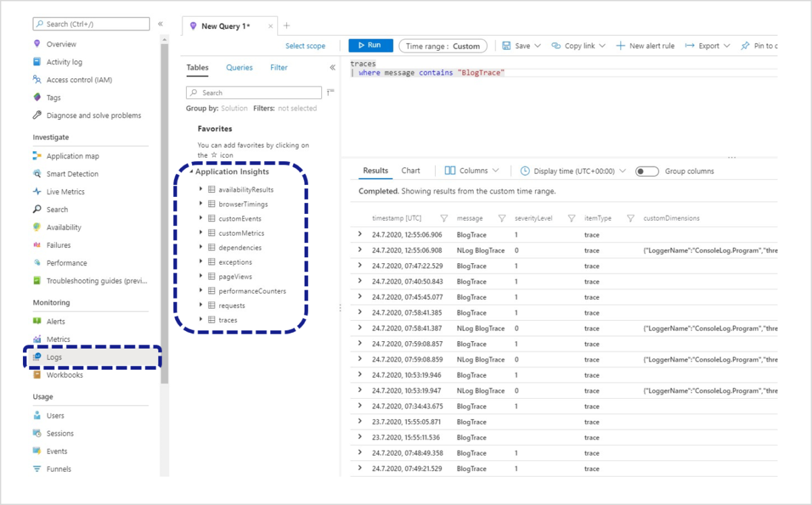Run the query
812x505 pixels.
coord(370,45)
